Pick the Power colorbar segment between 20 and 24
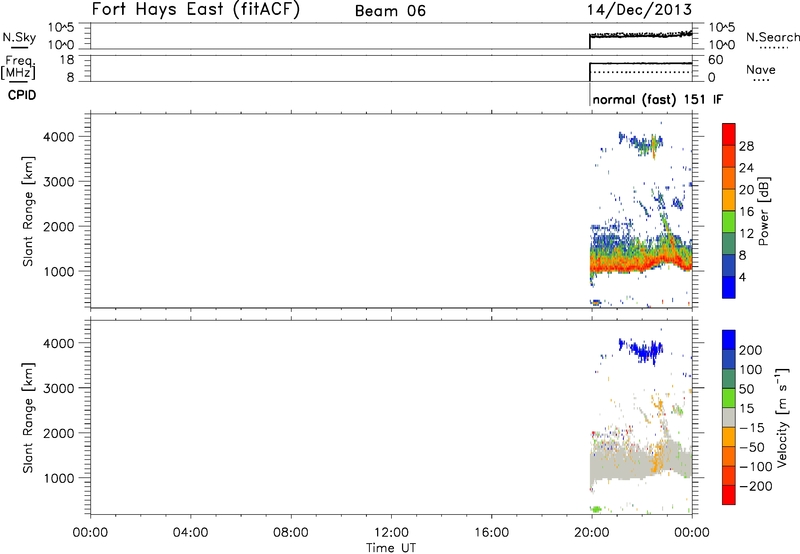 tap(729, 179)
